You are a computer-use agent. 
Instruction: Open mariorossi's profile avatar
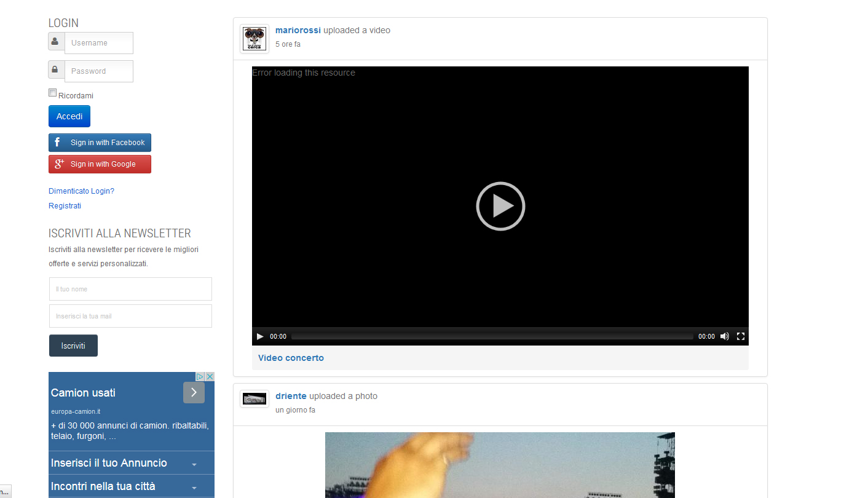point(254,39)
